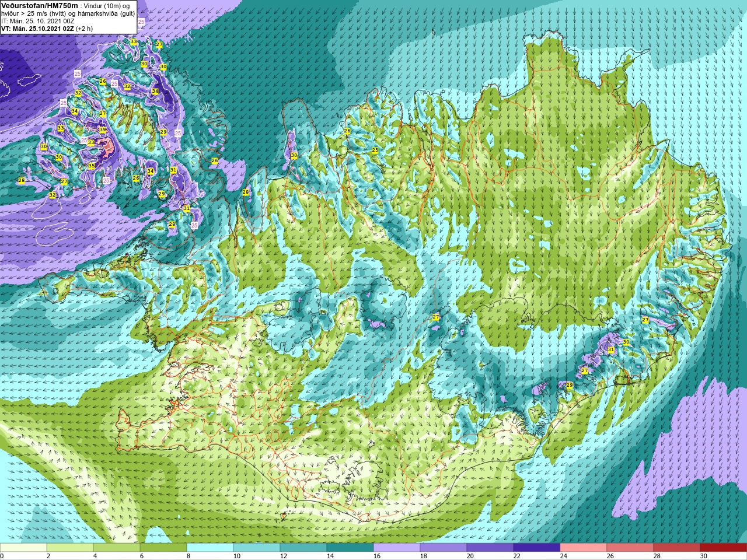Click the 20–22 m/s legend color block
The height and width of the screenshot is (560, 747).
click(x=490, y=548)
